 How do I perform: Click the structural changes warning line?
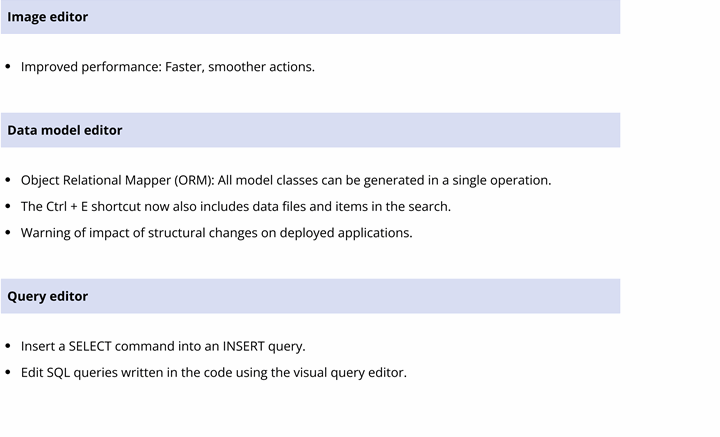point(216,233)
